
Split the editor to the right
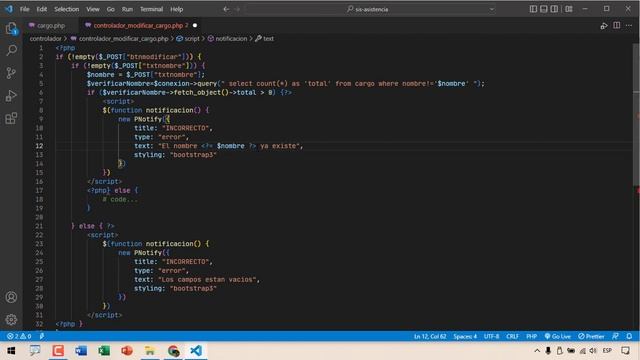pos(617,25)
